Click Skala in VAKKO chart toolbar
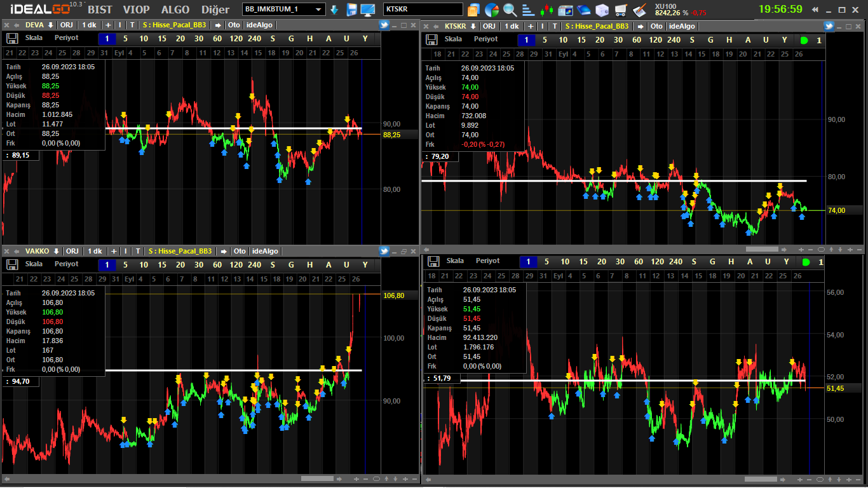Viewport: 868px width, 488px height. point(34,264)
